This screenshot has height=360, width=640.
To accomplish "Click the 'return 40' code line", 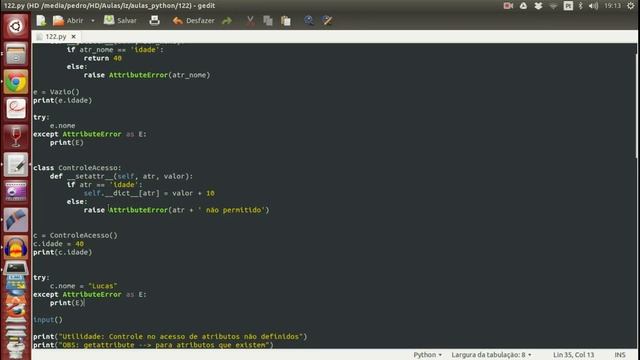I will tap(102, 58).
